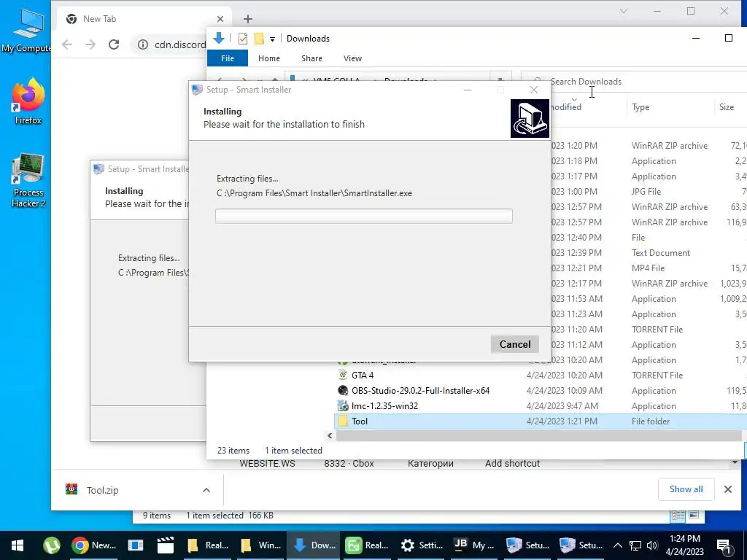Viewport: 747px width, 560px height.
Task: Click Show all downloads
Action: tap(686, 489)
